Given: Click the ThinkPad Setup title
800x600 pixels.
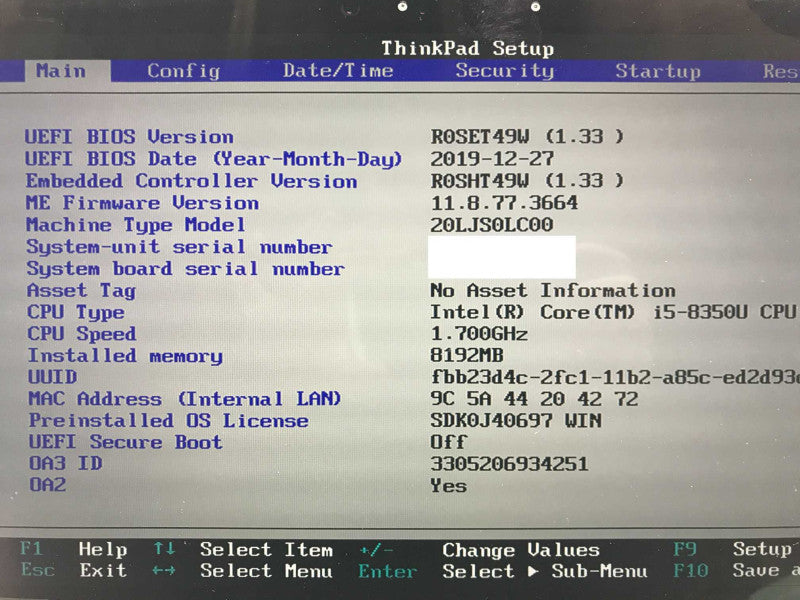Looking at the screenshot, I should pos(468,48).
